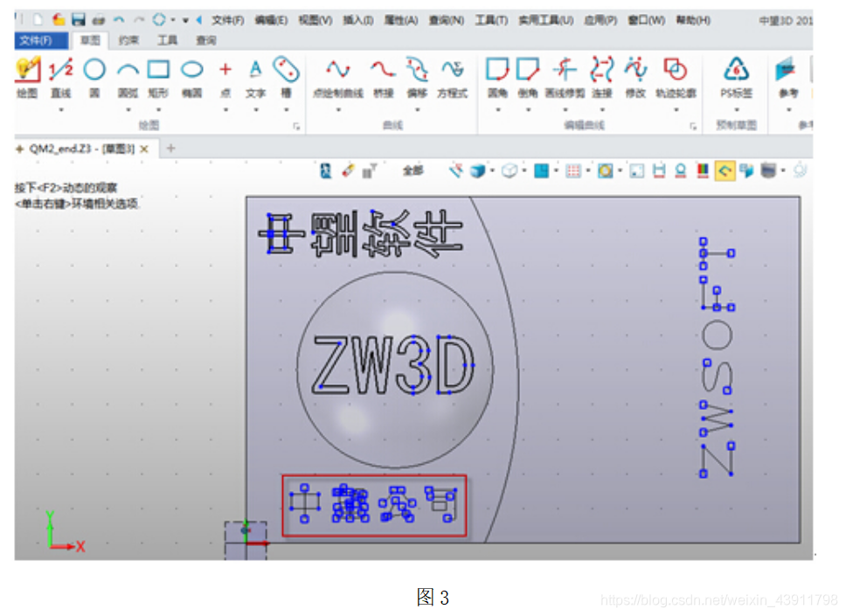Select the 绘图 quick draw tool
The height and width of the screenshot is (616, 846).
(27, 77)
